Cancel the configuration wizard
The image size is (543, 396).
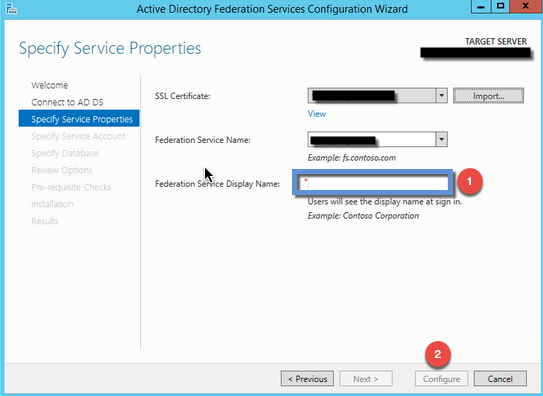point(500,379)
